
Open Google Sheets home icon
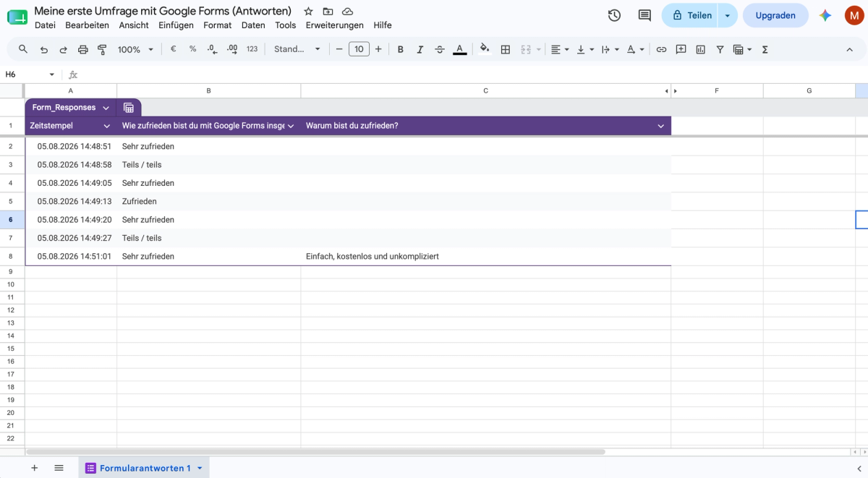[17, 16]
